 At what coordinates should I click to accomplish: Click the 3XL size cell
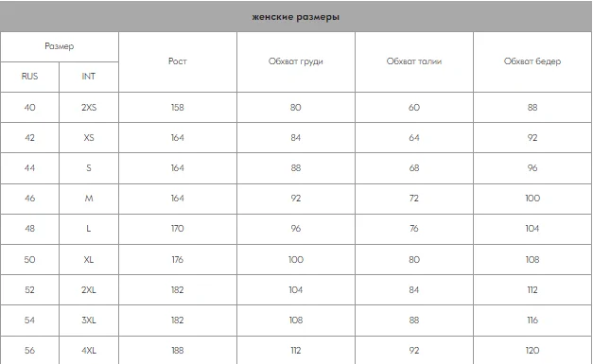point(89,321)
